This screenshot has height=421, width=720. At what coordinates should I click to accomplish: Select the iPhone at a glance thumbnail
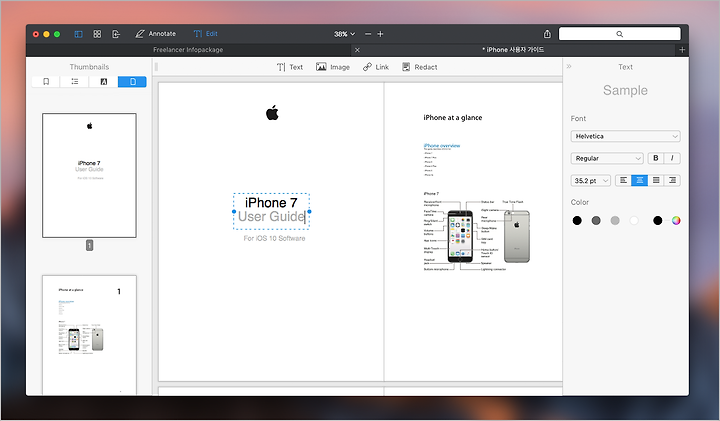(89, 335)
